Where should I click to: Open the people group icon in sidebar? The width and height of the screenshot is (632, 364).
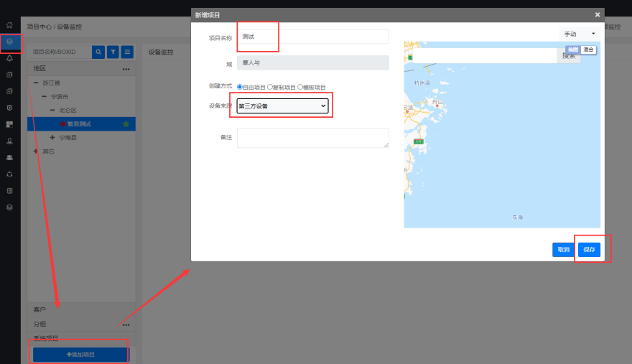click(x=9, y=157)
